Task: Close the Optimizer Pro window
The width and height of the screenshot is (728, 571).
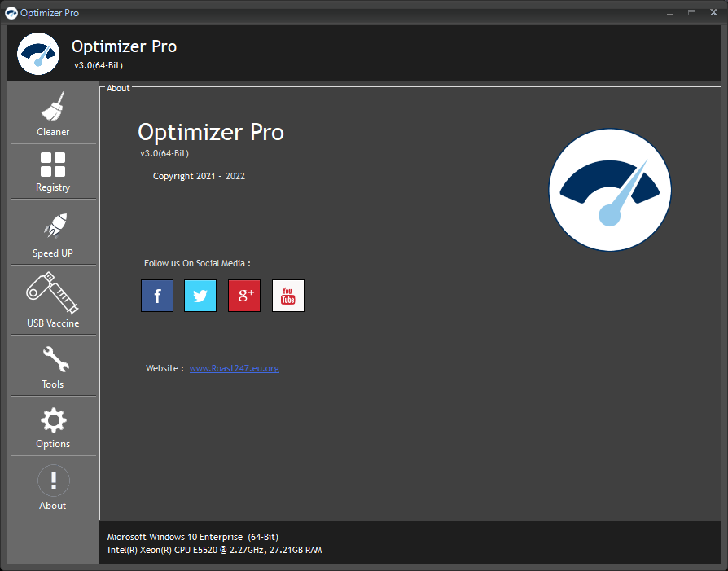Action: [x=713, y=12]
